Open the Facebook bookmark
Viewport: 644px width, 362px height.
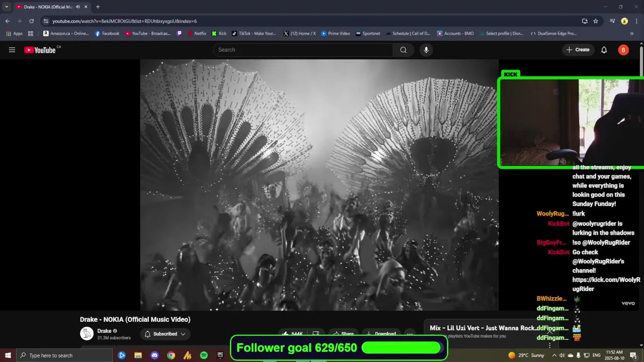coord(107,34)
